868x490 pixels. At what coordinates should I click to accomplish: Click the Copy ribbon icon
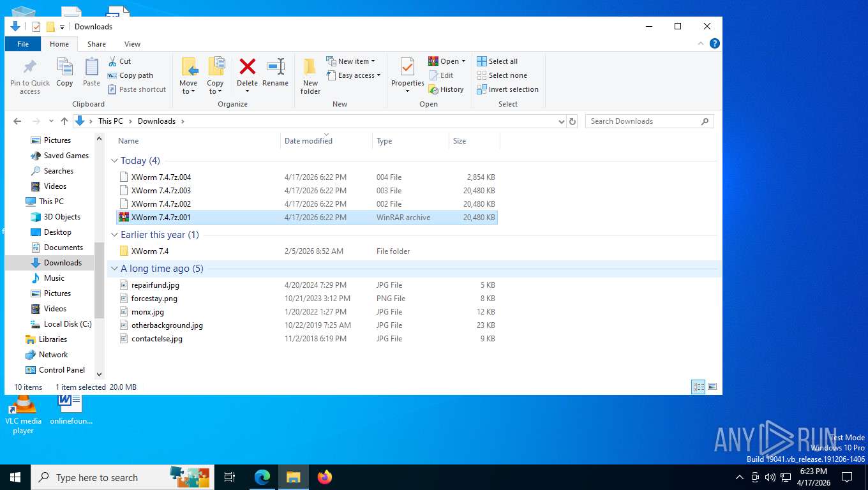point(64,73)
